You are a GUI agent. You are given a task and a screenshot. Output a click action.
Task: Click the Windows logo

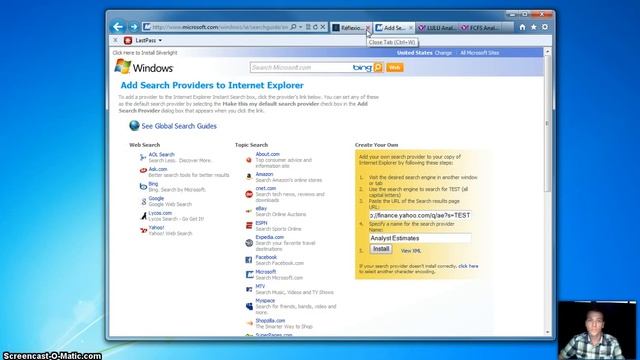144,67
